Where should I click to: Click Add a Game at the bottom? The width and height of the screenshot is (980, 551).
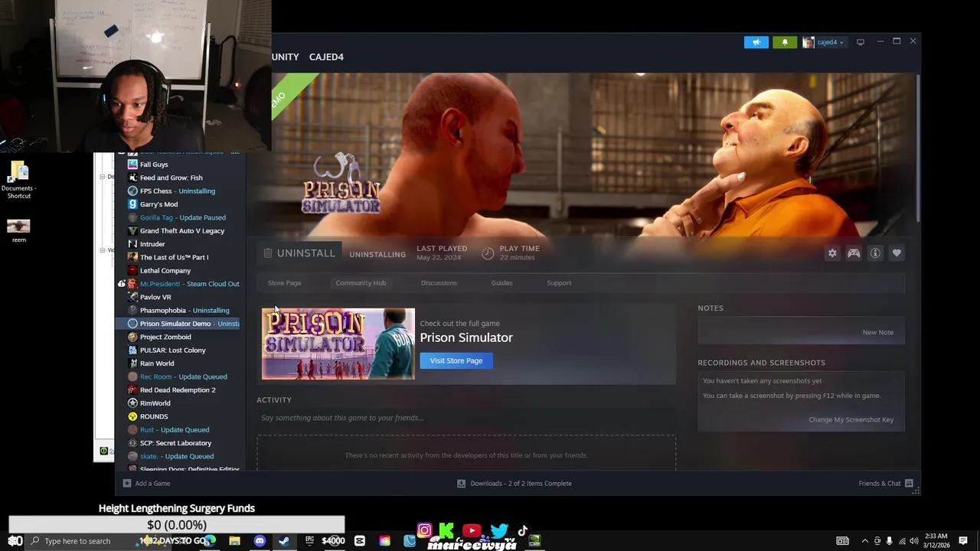click(146, 484)
